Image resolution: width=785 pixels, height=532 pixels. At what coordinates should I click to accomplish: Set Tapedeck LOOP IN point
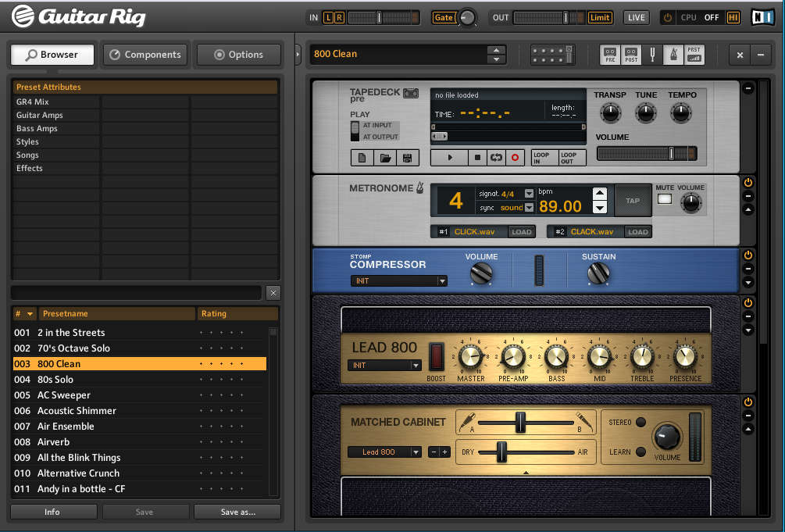[x=544, y=158]
